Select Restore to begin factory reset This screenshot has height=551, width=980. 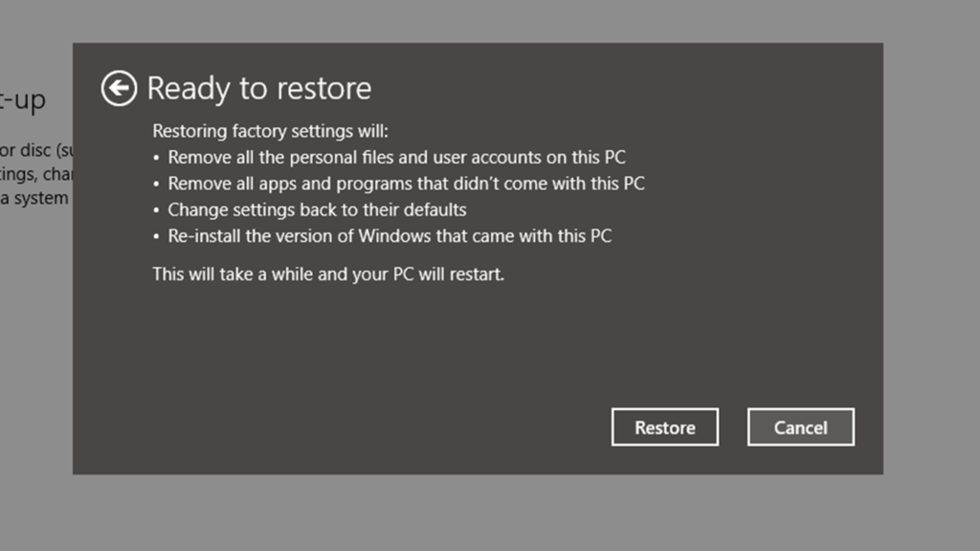(x=664, y=427)
